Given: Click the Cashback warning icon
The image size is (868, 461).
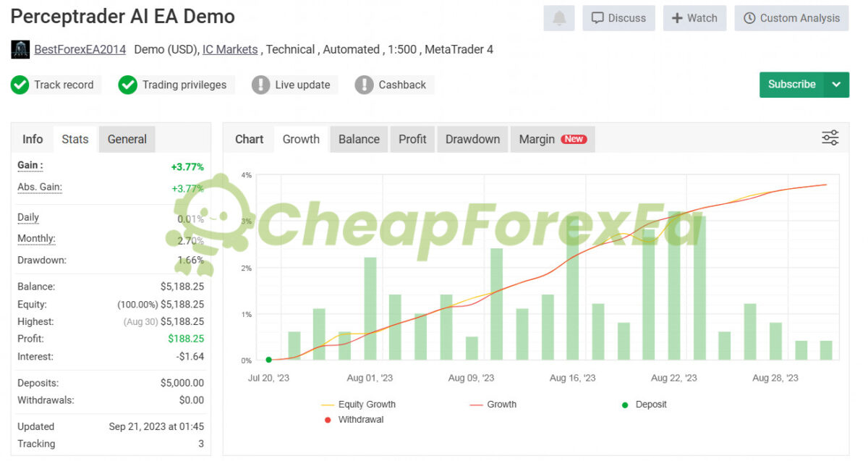Looking at the screenshot, I should 364,85.
